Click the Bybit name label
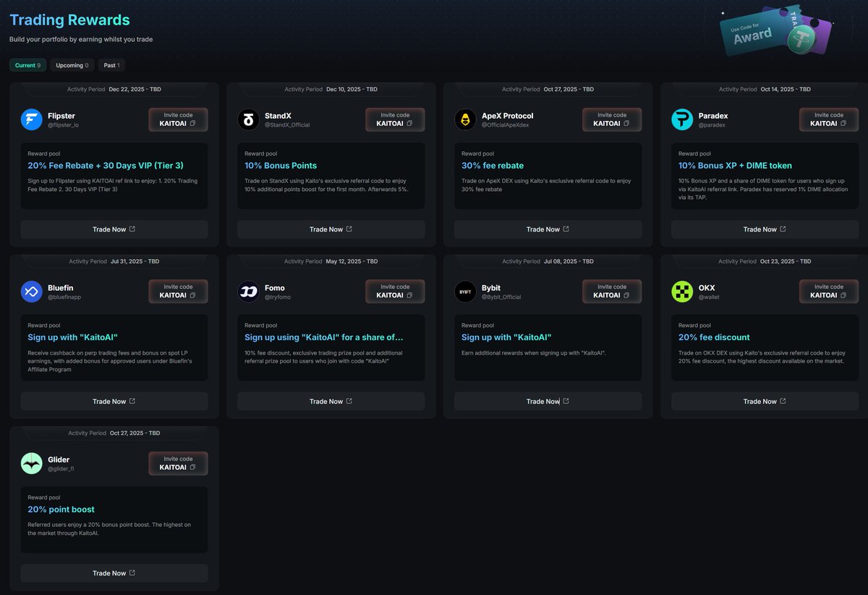The height and width of the screenshot is (595, 868). 491,288
